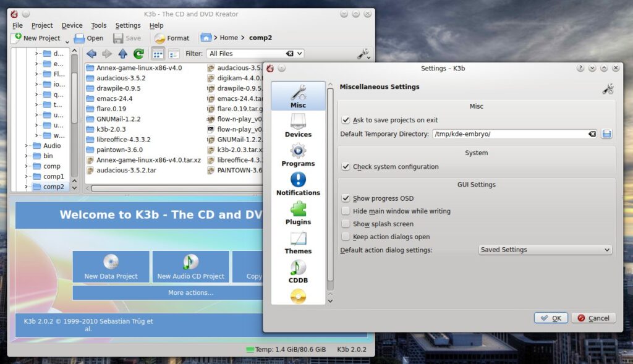Screen dimensions: 633x364
Task: Open the Programs settings page
Action: click(299, 154)
